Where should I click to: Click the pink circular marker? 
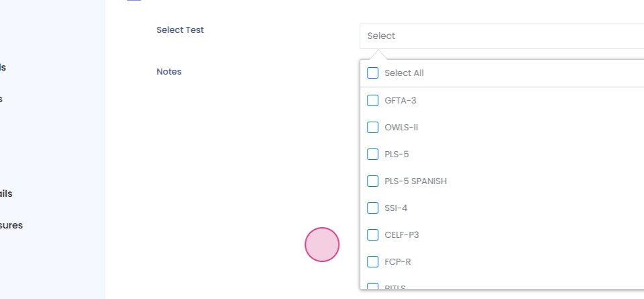322,245
